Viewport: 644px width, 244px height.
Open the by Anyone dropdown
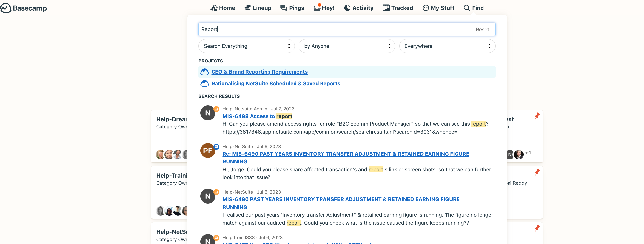[x=347, y=46]
